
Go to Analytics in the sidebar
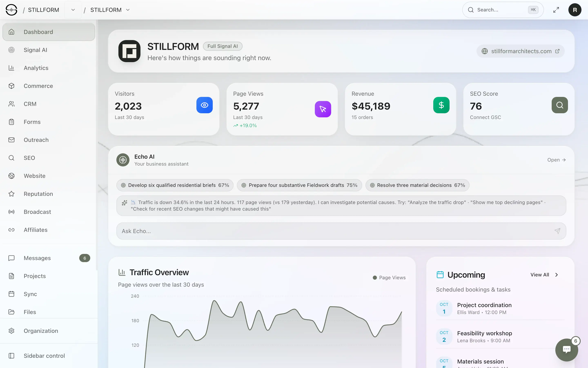tap(49, 68)
